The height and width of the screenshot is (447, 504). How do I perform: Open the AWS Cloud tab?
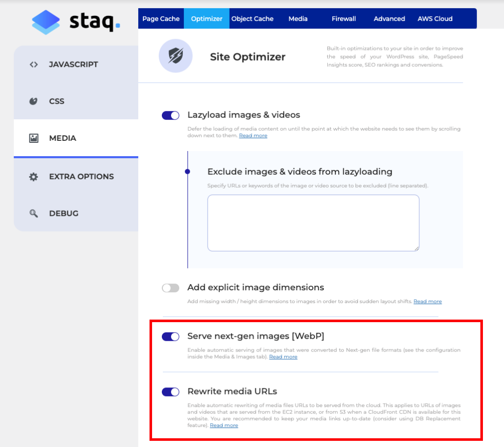pyautogui.click(x=435, y=18)
